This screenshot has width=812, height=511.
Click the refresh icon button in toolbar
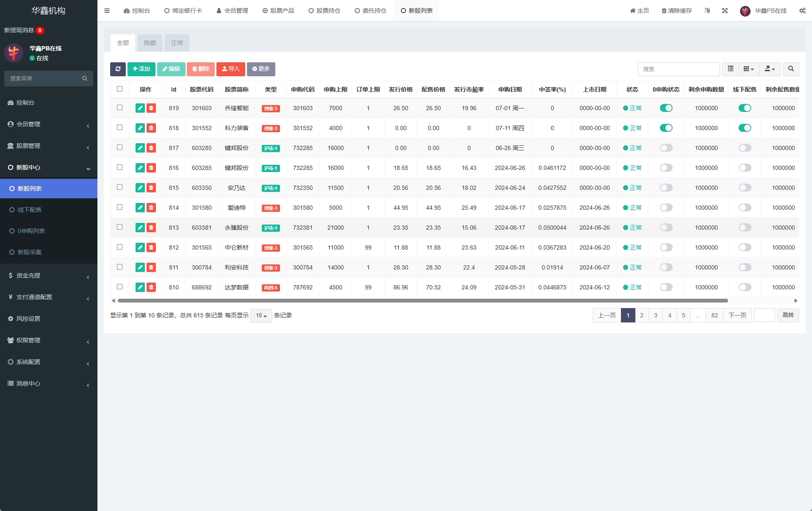118,69
